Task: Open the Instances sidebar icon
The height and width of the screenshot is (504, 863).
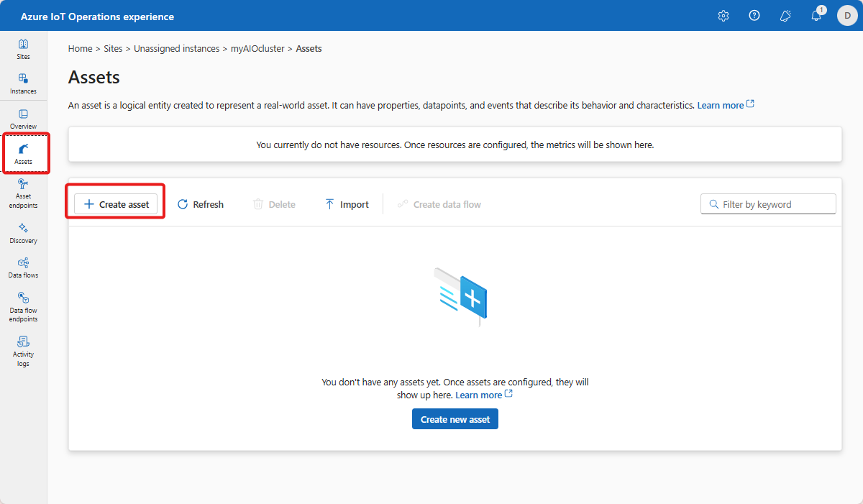Action: [23, 83]
